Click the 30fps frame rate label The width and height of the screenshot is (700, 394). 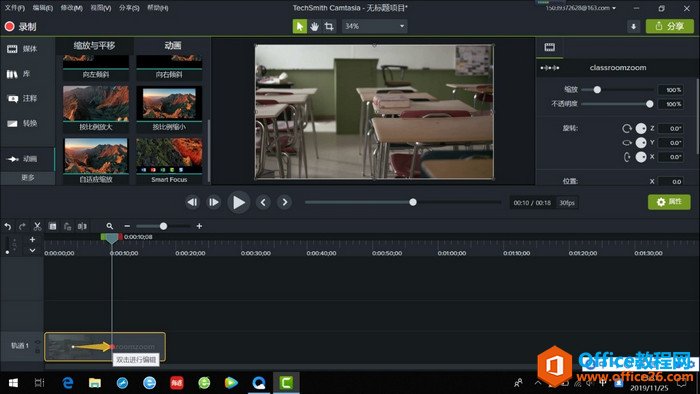(x=567, y=203)
